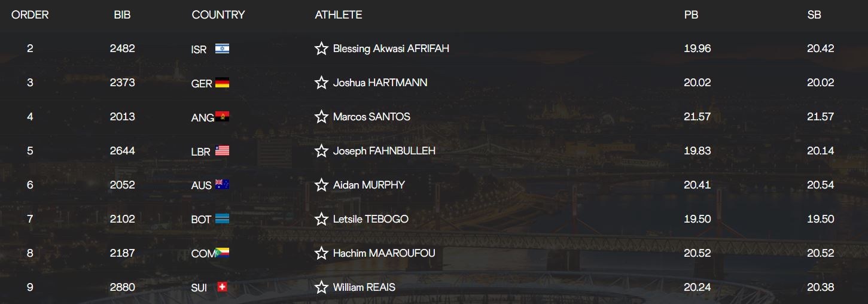Click the COUNTRY column header
Viewport: 868px width, 304px height.
(218, 15)
